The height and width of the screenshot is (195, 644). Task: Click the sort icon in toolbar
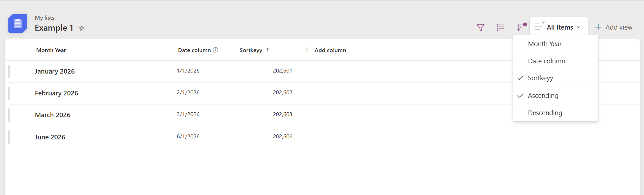point(520,27)
